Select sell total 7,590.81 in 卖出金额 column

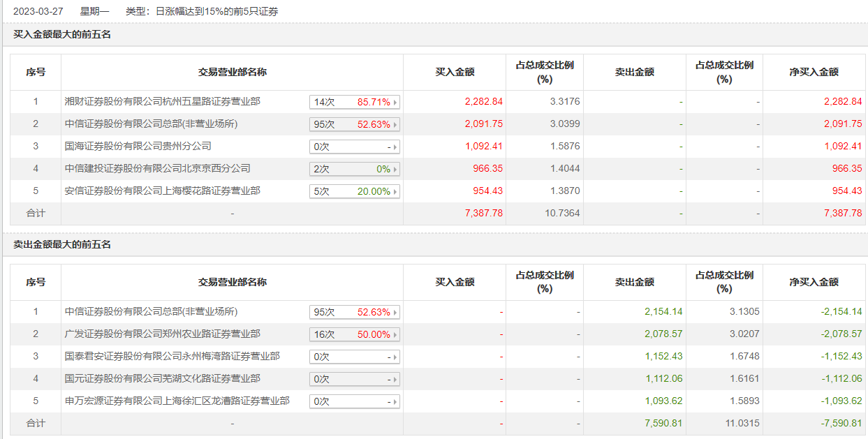tap(663, 423)
